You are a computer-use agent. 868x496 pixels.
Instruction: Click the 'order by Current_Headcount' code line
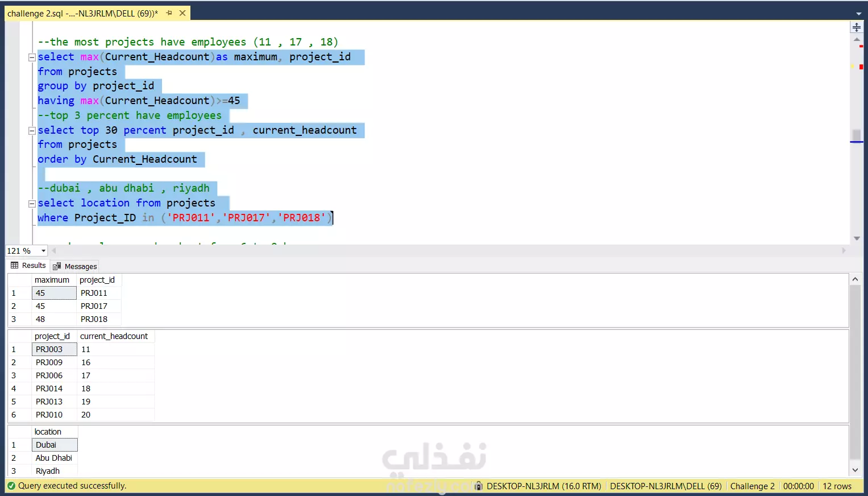(x=117, y=159)
